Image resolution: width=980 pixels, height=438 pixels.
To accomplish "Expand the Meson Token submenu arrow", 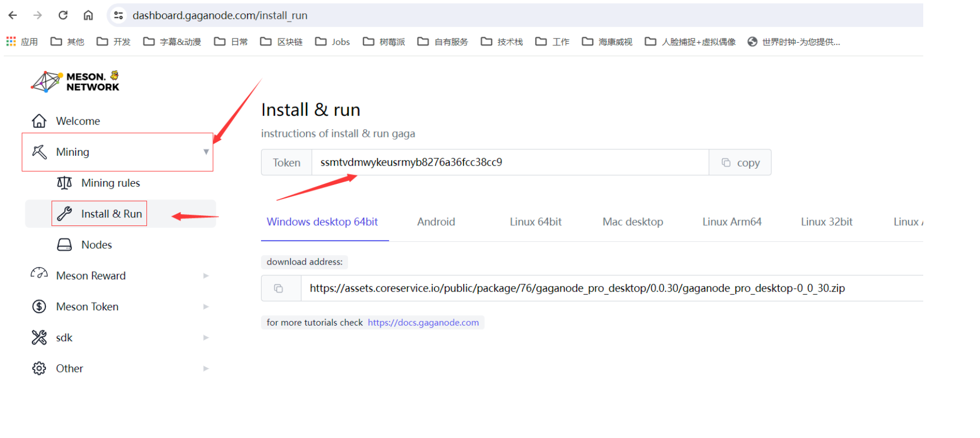I will [x=206, y=307].
